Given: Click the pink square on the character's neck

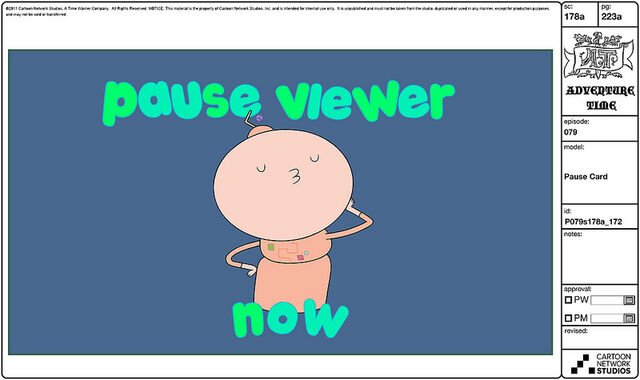Looking at the screenshot, I should click(x=300, y=258).
